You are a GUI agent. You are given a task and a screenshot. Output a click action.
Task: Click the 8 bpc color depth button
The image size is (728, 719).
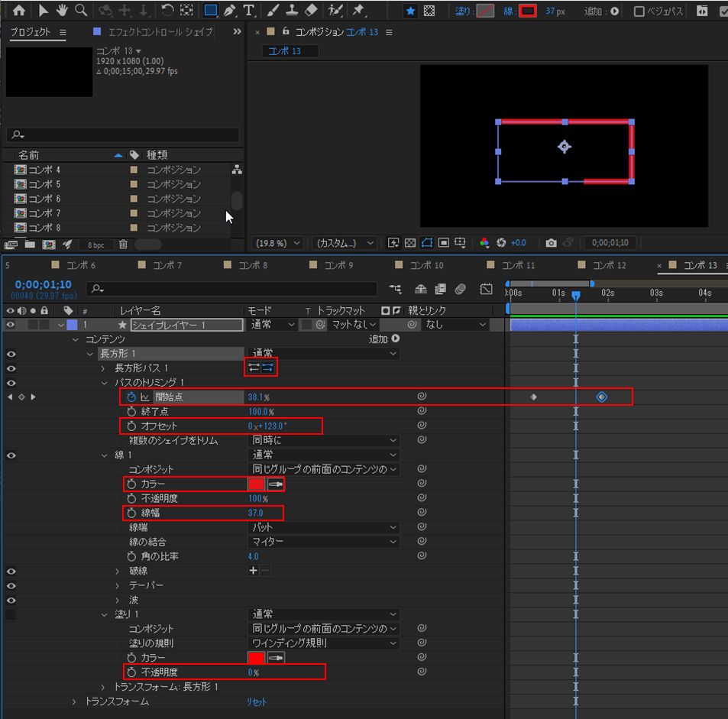pyautogui.click(x=95, y=245)
